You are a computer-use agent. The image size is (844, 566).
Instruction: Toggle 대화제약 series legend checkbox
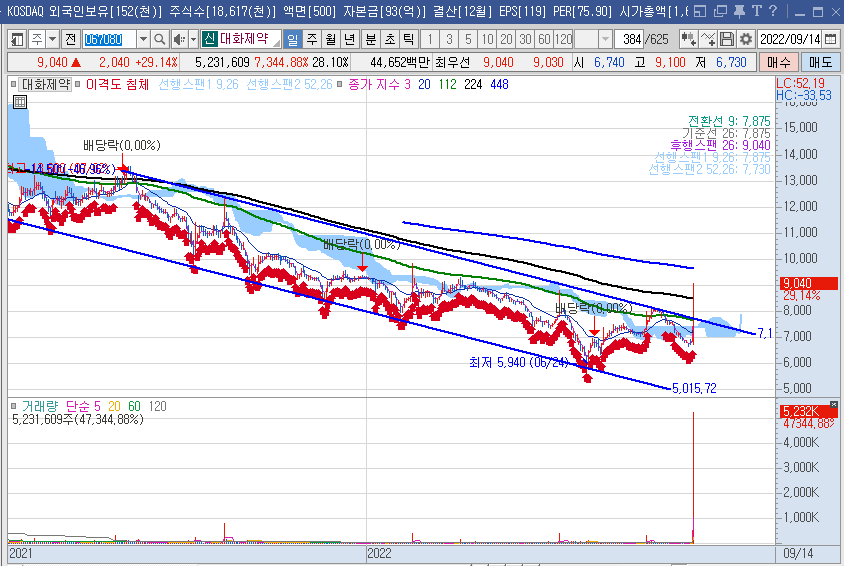14,84
